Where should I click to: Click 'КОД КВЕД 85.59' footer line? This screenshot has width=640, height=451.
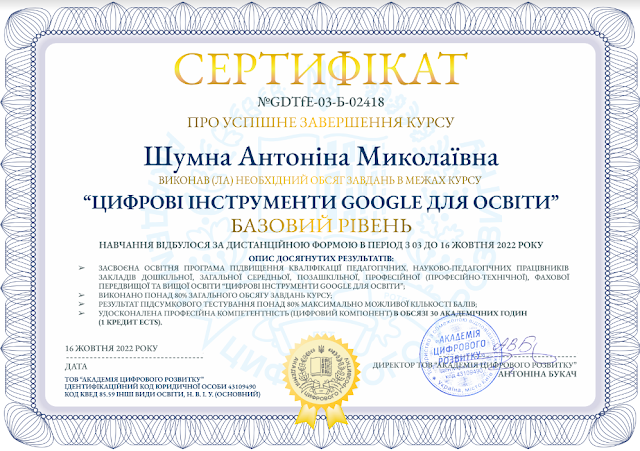[162, 394]
